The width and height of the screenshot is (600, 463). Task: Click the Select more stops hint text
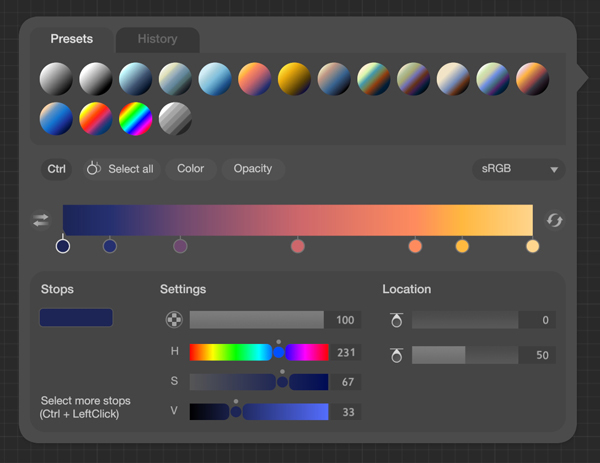tap(85, 407)
